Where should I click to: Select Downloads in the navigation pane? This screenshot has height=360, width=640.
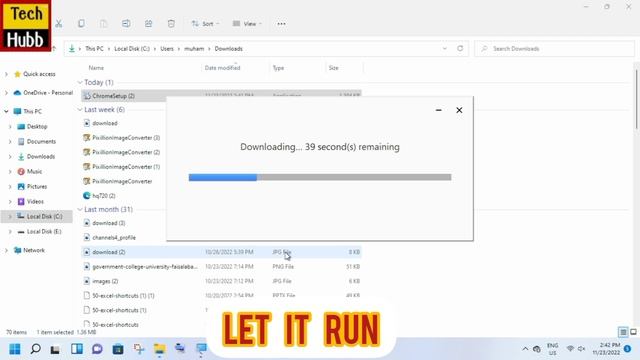(40, 157)
